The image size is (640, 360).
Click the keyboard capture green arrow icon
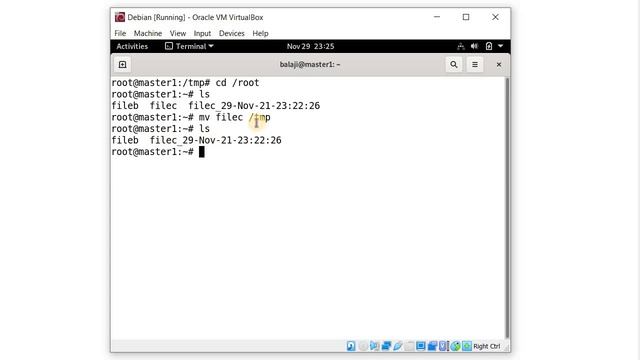(467, 346)
